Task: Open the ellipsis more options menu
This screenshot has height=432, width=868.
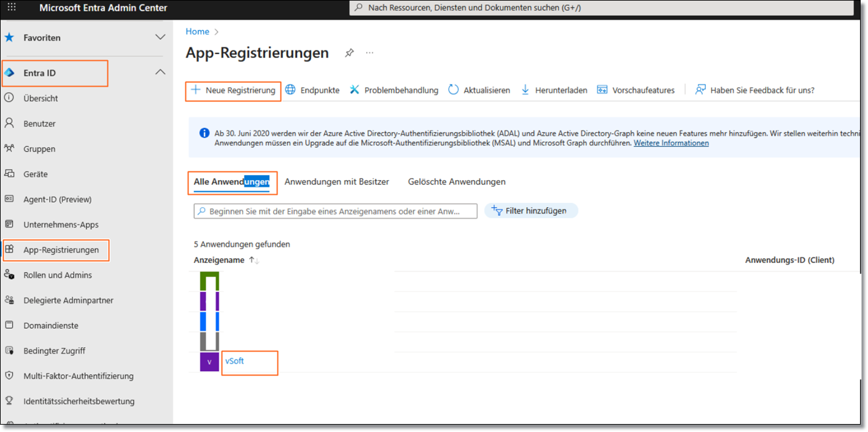Action: [370, 53]
